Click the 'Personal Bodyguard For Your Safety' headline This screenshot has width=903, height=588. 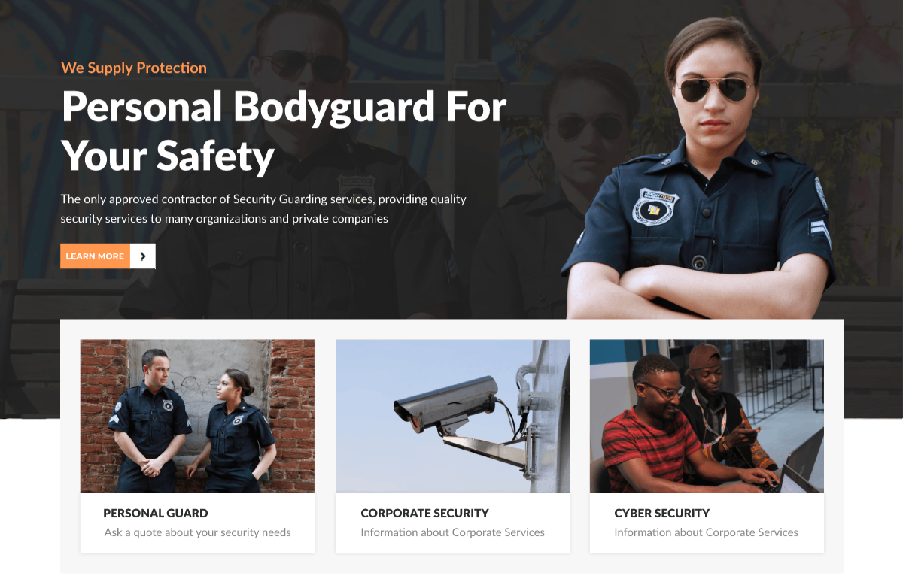[x=284, y=131]
